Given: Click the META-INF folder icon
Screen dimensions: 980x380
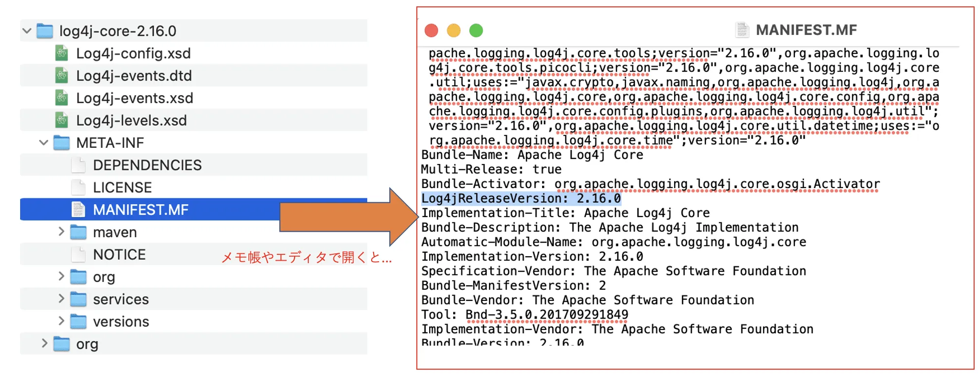Looking at the screenshot, I should click(x=61, y=143).
